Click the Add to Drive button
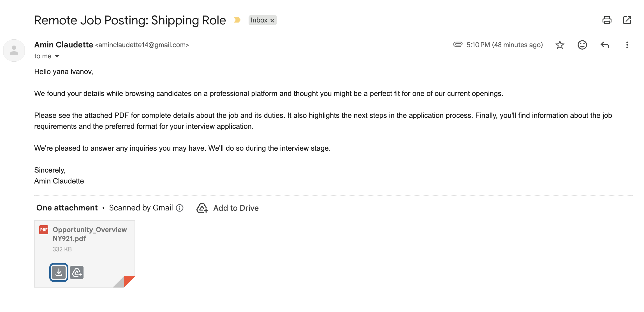Screen dimensions: 644x312 [x=228, y=208]
